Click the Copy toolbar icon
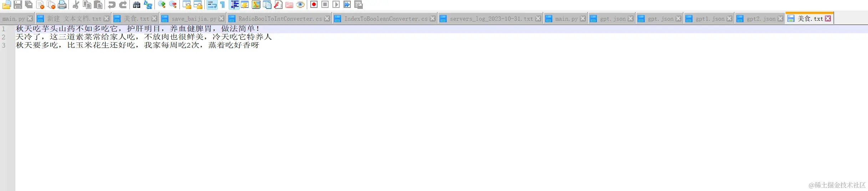The image size is (868, 191). click(87, 5)
